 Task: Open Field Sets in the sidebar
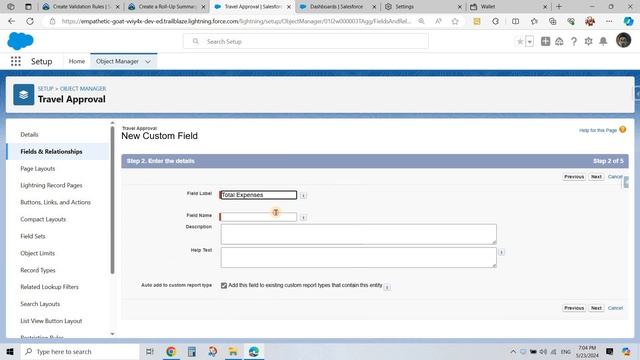pyautogui.click(x=33, y=236)
